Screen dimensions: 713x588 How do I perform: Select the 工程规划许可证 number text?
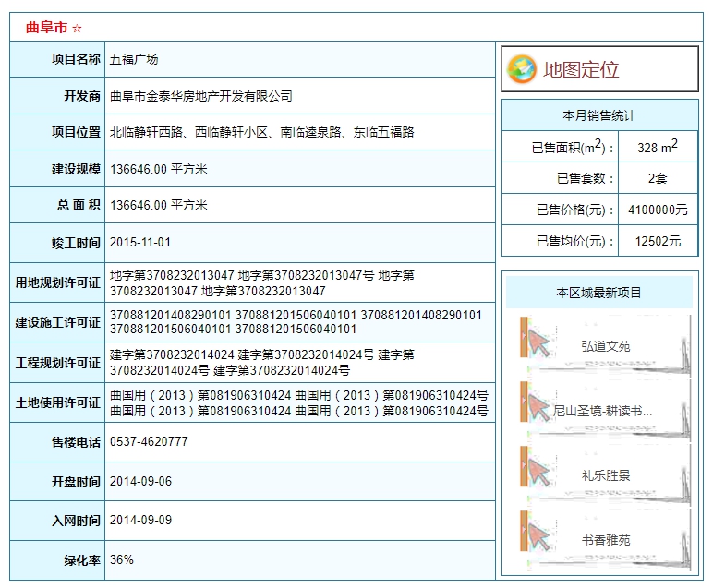pyautogui.click(x=262, y=362)
